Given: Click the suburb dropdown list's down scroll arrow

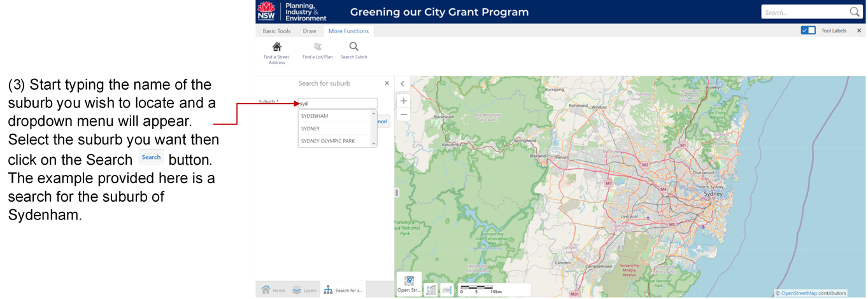Looking at the screenshot, I should 374,144.
